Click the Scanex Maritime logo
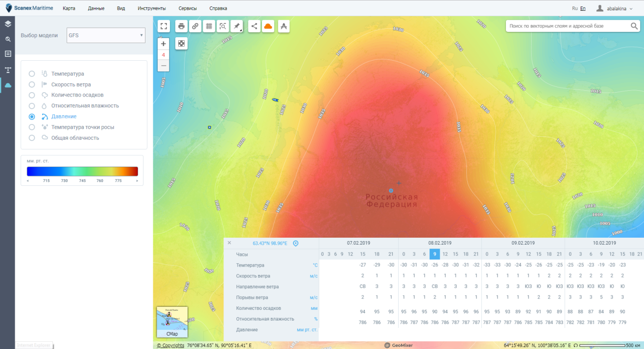The height and width of the screenshot is (349, 644). point(29,8)
